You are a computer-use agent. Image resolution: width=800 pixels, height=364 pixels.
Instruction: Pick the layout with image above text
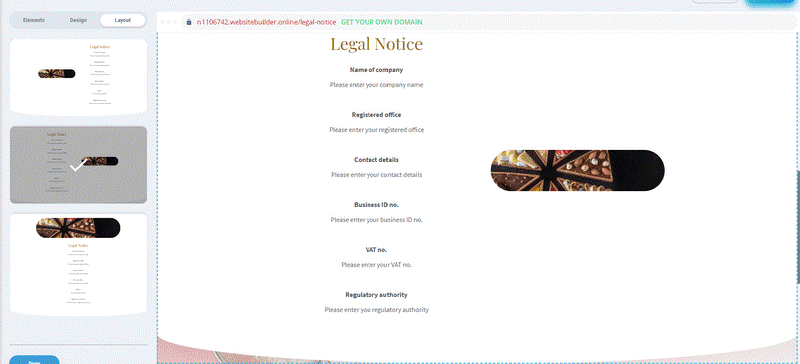point(79,264)
